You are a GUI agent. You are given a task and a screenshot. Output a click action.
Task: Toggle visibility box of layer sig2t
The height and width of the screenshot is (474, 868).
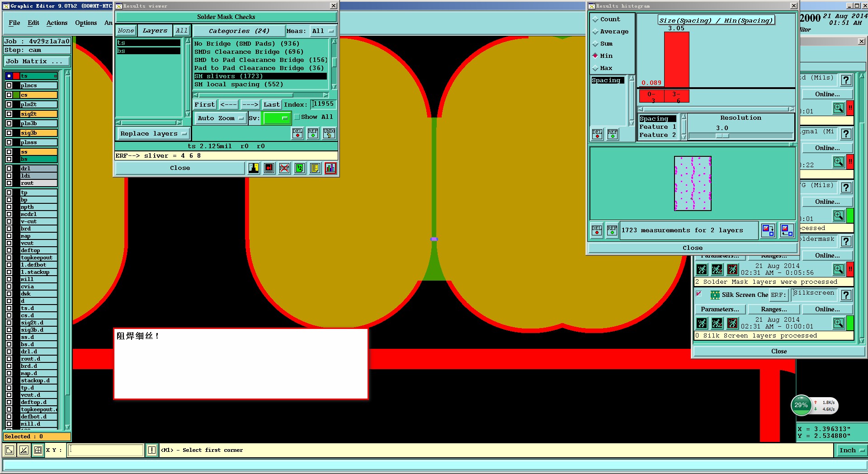tap(9, 114)
